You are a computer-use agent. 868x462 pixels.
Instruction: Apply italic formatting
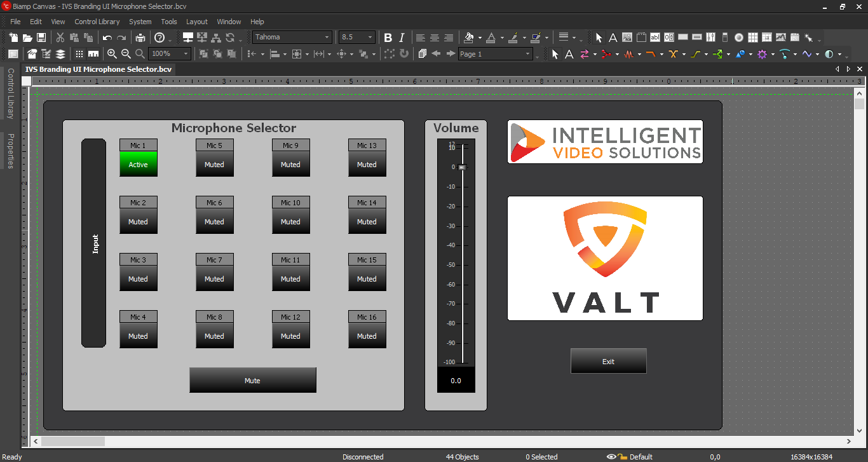click(x=402, y=37)
